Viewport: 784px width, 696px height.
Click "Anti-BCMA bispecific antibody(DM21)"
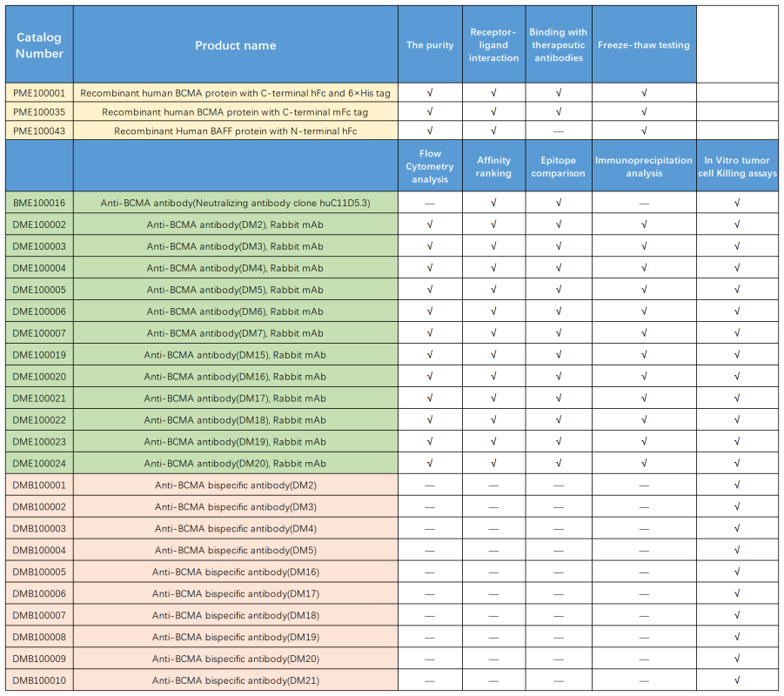coord(236,680)
